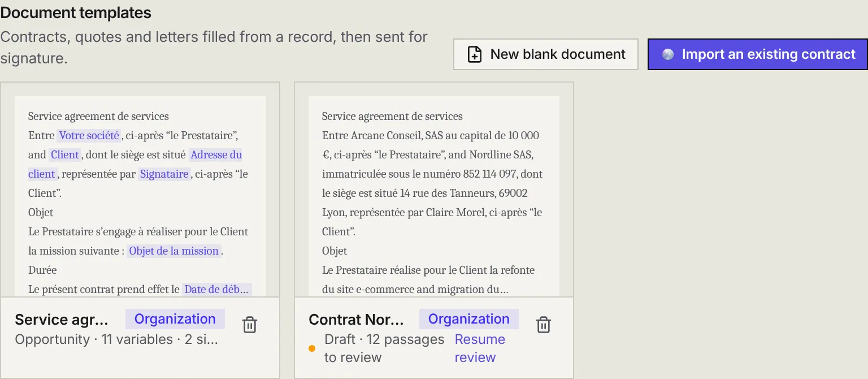Viewport: 868px width, 379px height.
Task: Click the orange draft status dot
Action: (312, 348)
